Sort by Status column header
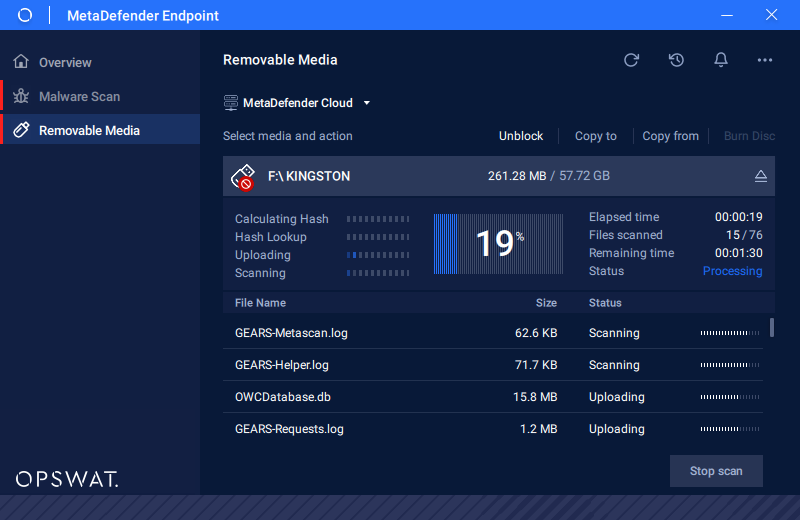Image resolution: width=800 pixels, height=520 pixels. pos(605,303)
